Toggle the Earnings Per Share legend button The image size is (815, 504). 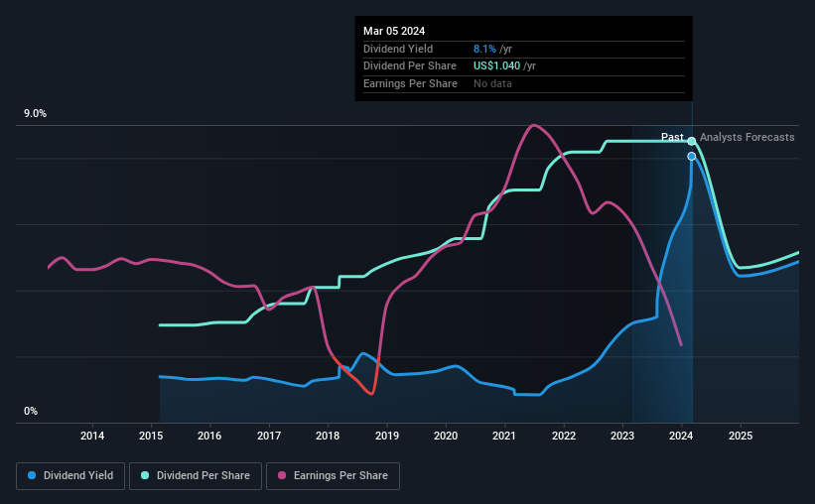[333, 476]
